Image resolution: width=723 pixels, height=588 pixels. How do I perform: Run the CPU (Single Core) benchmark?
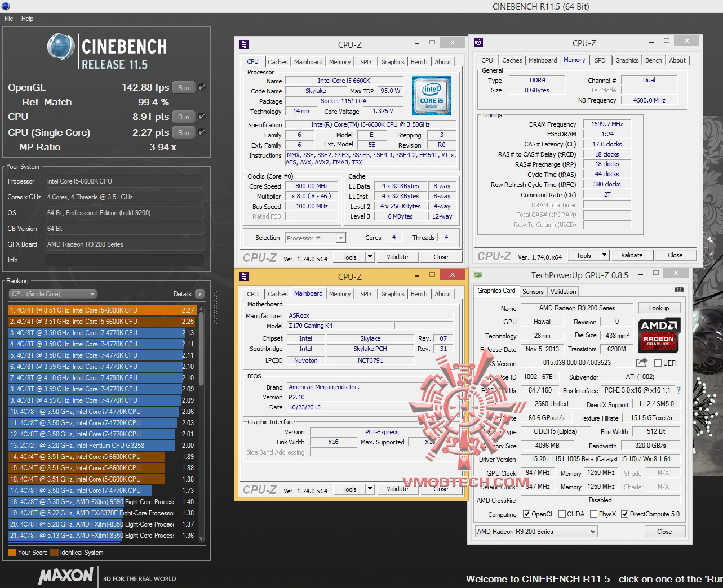click(184, 132)
